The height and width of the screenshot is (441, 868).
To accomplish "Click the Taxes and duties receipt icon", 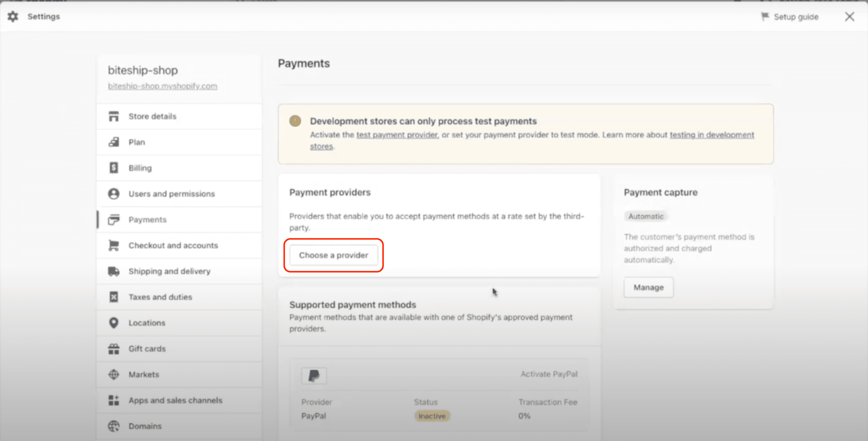I will [114, 297].
